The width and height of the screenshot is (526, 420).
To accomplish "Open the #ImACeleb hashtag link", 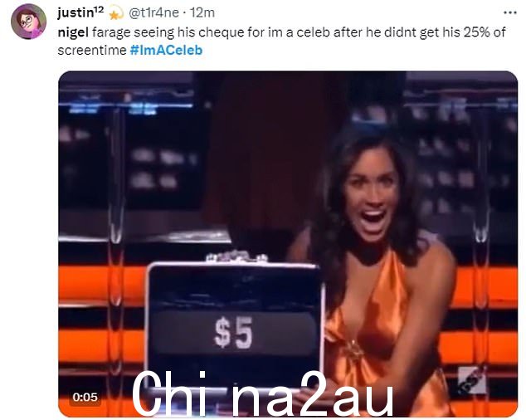I will click(x=166, y=51).
